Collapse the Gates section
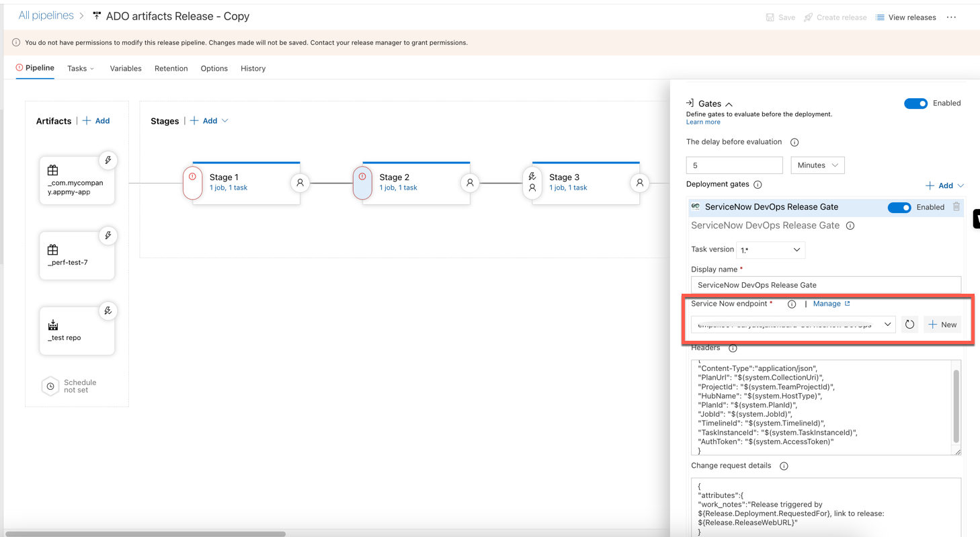Viewport: 980px width, 537px height. [x=729, y=104]
